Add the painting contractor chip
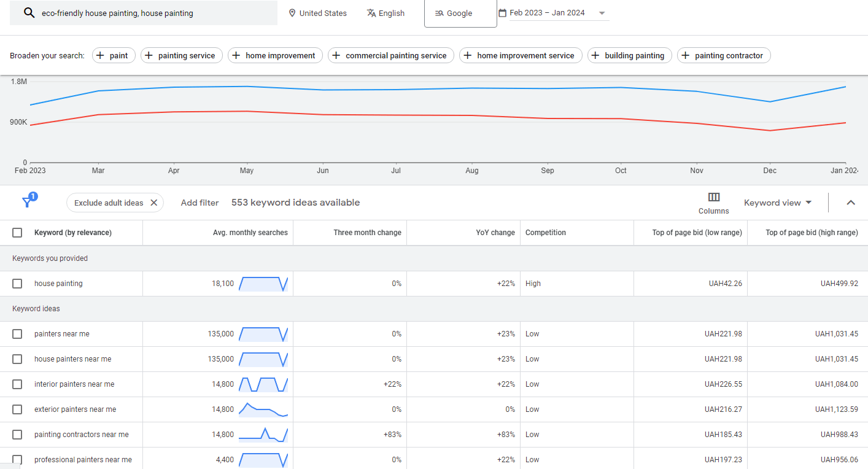 click(724, 55)
